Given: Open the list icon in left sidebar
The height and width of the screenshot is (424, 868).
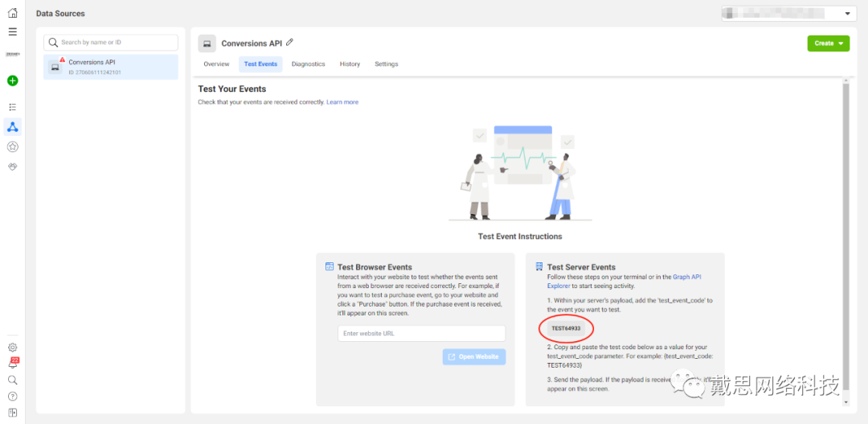Looking at the screenshot, I should coord(12,107).
